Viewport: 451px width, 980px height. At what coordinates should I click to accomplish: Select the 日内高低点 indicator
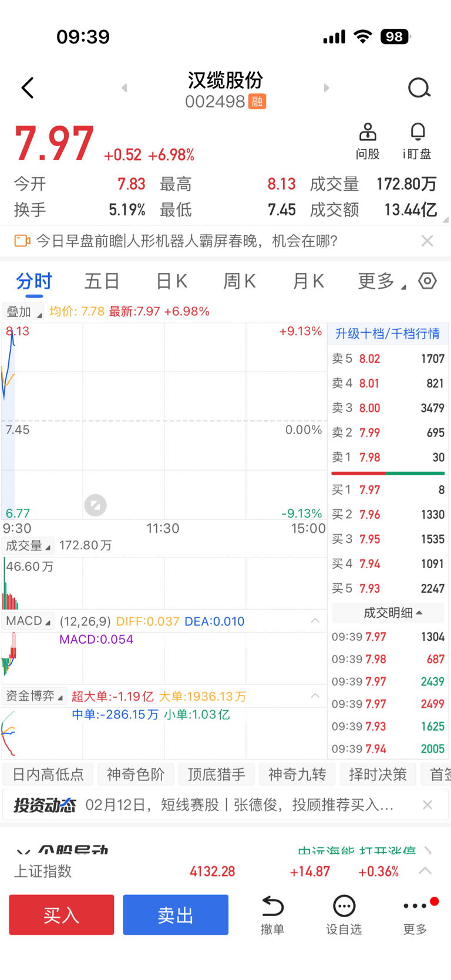tap(48, 775)
